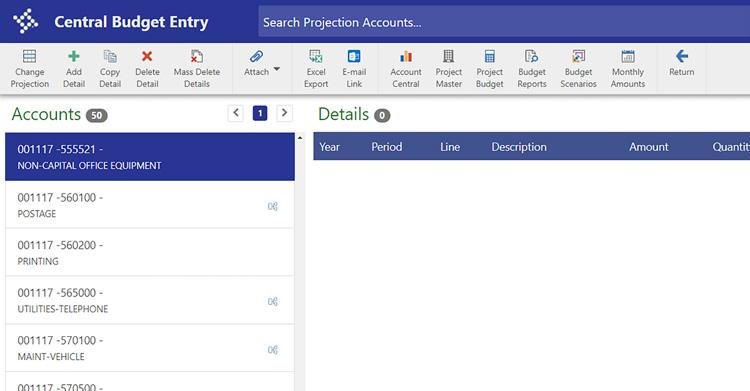Open Monthly Amounts calendar icon
This screenshot has width=750, height=391.
click(628, 56)
